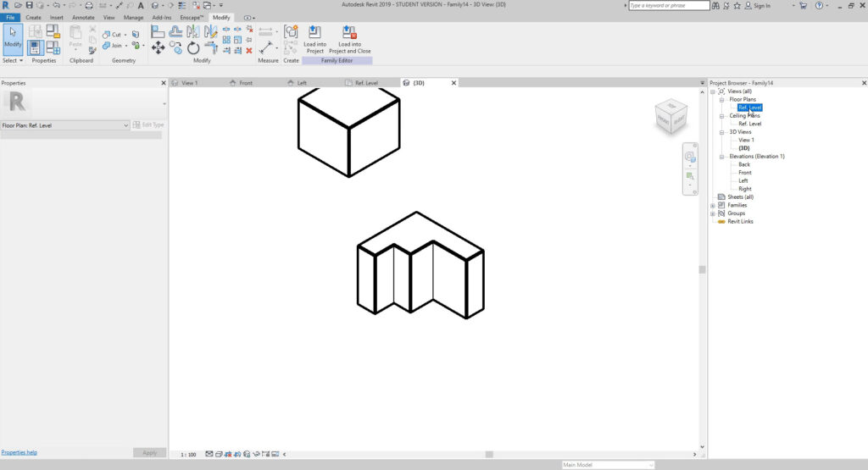
Task: Click the ViewCube in the 3D view
Action: coord(671,117)
